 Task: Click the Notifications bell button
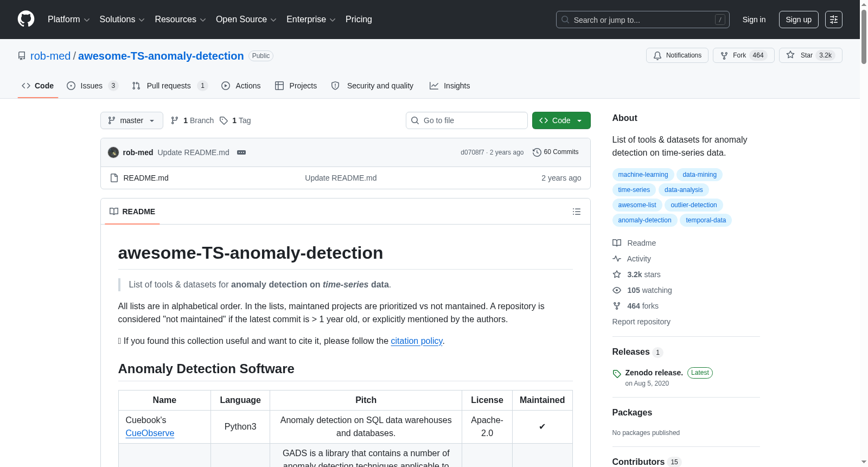(x=677, y=55)
